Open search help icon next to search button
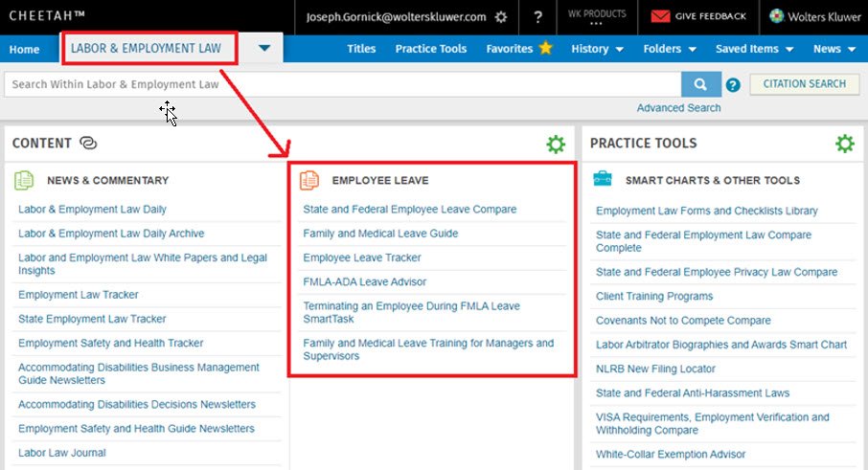 click(733, 85)
